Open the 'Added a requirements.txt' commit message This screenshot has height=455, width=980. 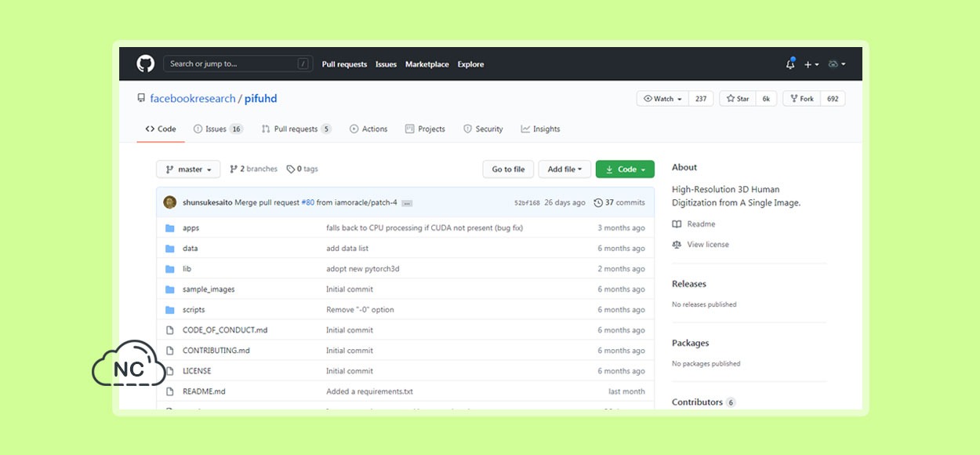(x=369, y=391)
